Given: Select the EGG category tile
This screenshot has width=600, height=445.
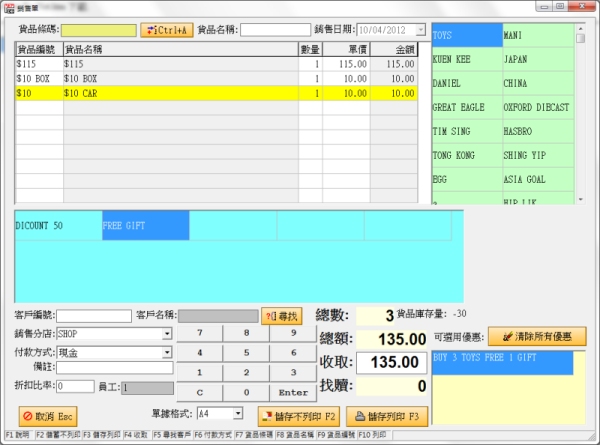Looking at the screenshot, I should pyautogui.click(x=467, y=179).
